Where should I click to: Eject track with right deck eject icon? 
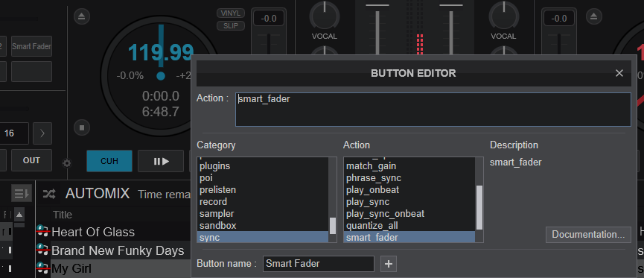(593, 17)
